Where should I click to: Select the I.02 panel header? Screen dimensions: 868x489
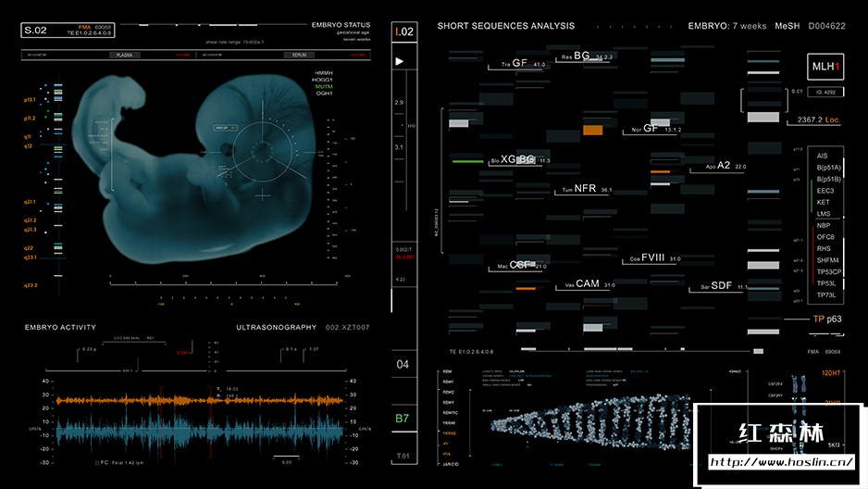click(x=404, y=31)
